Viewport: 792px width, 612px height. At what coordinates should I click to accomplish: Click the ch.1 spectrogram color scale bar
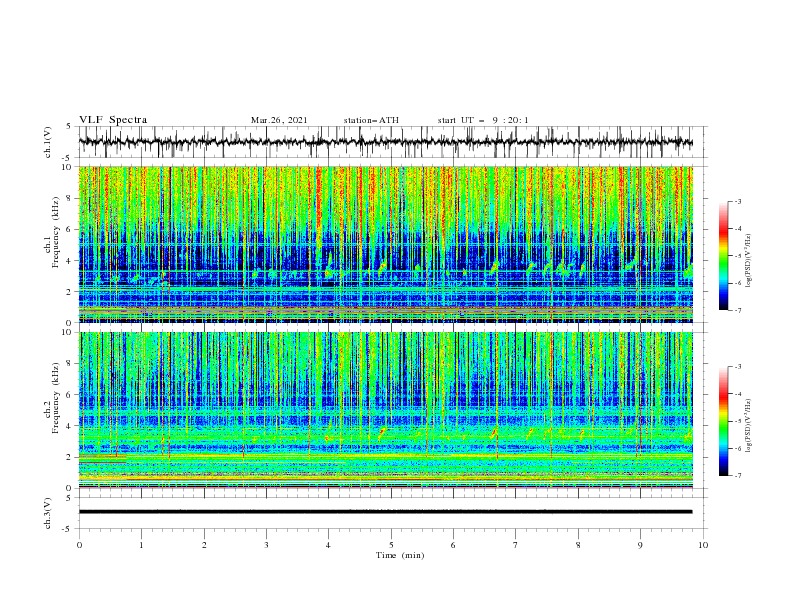(723, 256)
